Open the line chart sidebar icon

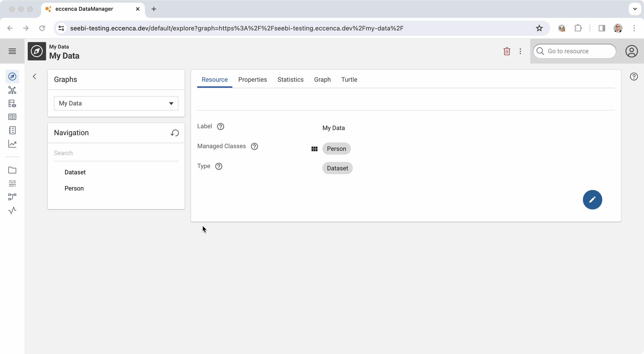point(12,144)
